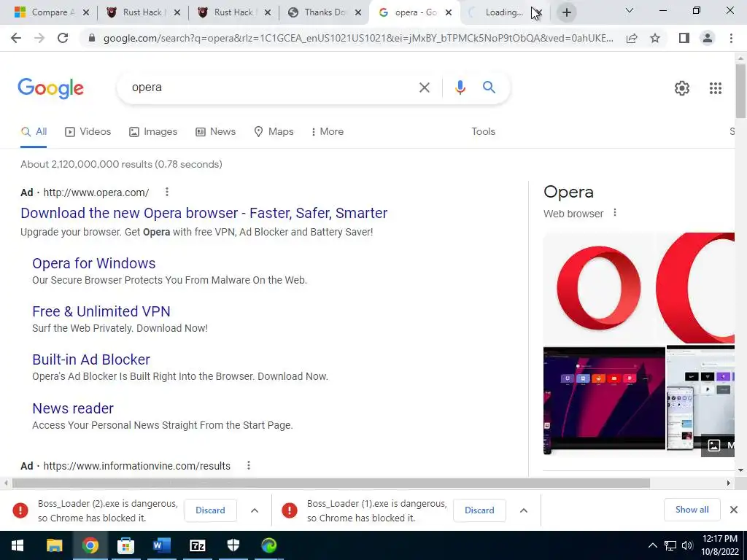The image size is (747, 560).
Task: Discard Boss_Loader (2).exe download
Action: pyautogui.click(x=210, y=510)
